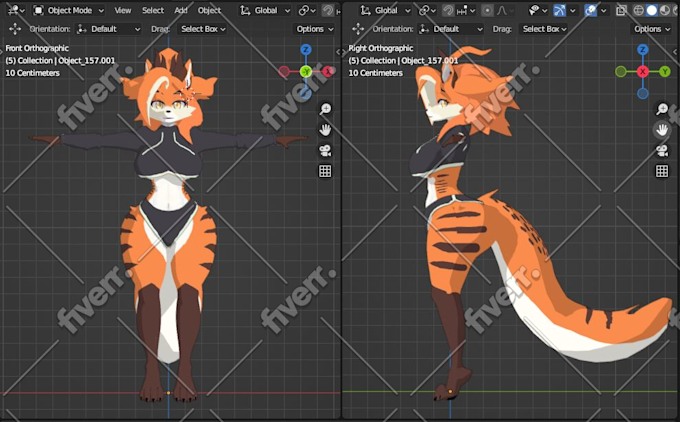Screen dimensions: 680x422
Task: Switch to wireframe viewport shading
Action: 638,10
